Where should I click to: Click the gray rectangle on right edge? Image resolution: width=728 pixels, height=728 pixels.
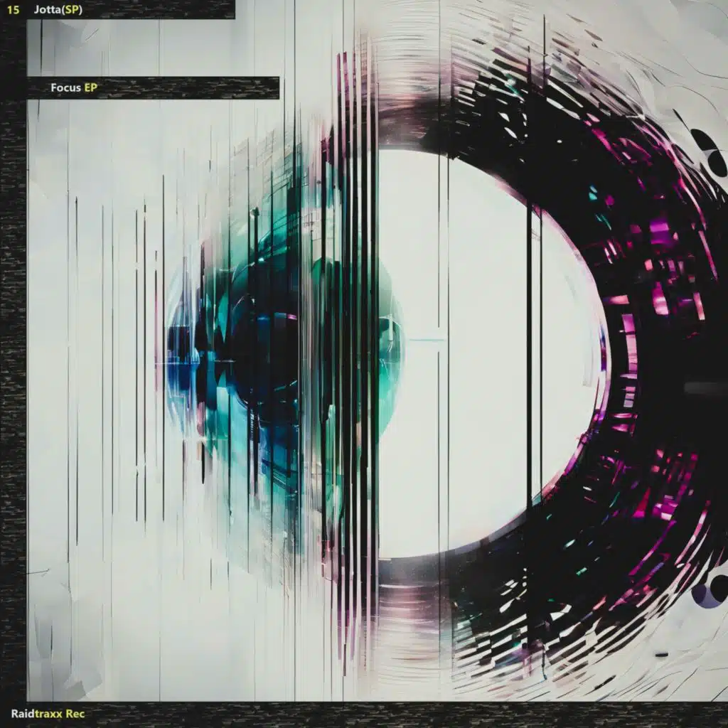[705, 387]
